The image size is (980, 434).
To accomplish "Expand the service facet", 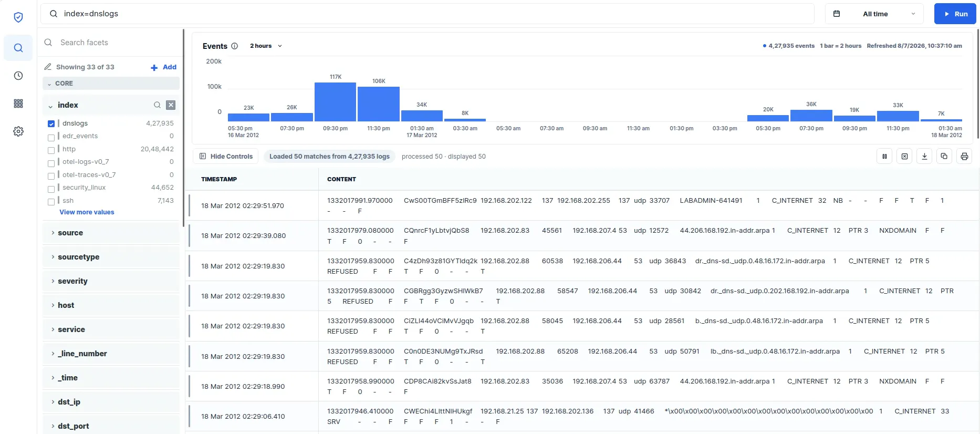I will [111, 329].
